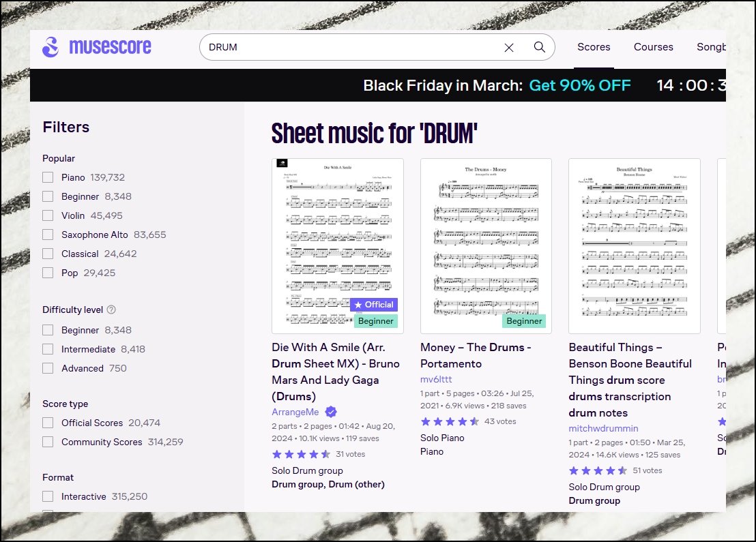756x542 pixels.
Task: Click Get 90% OFF promo link
Action: pyautogui.click(x=579, y=85)
